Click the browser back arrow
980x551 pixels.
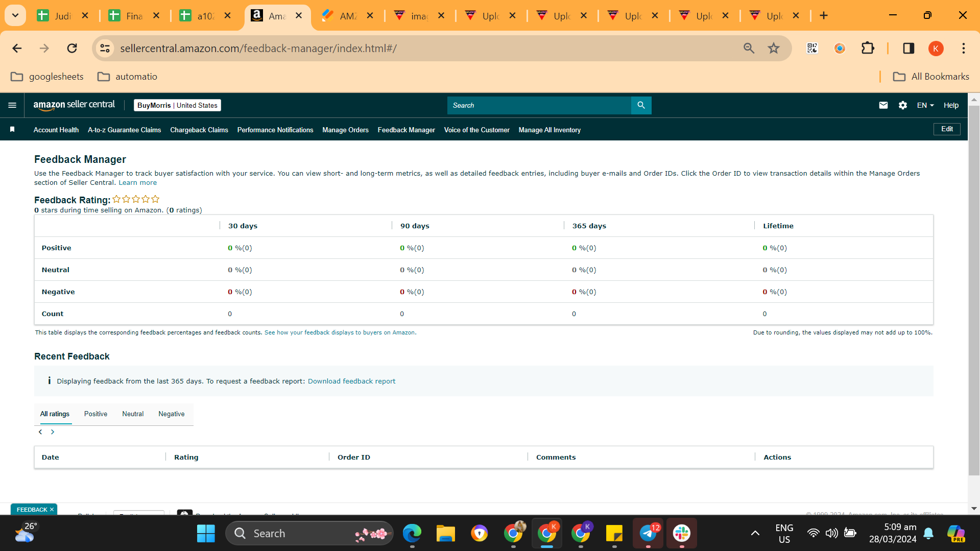pyautogui.click(x=17, y=48)
